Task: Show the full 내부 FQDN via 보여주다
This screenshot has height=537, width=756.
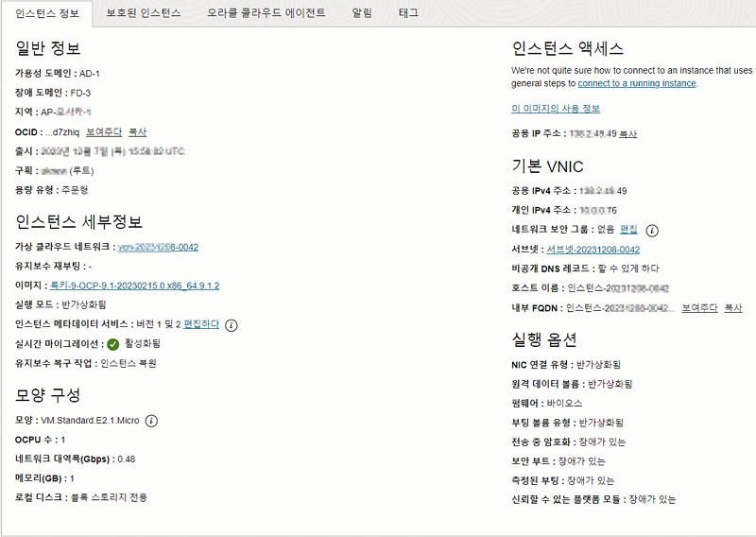Action: click(x=699, y=308)
